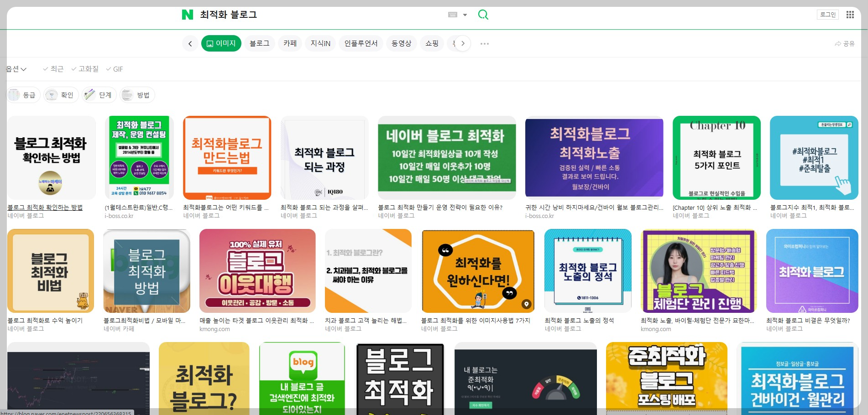Click the 블로그 최적화 확인하는 방법 title link

coord(45,207)
